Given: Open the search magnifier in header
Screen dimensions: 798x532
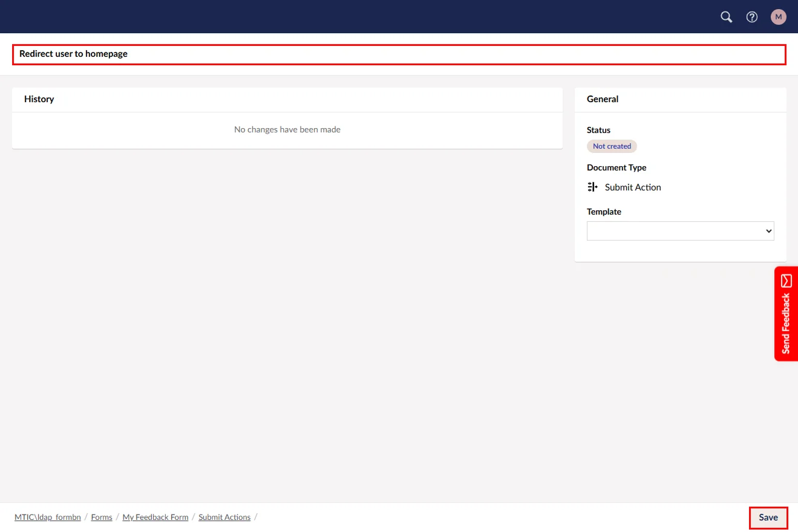Looking at the screenshot, I should click(x=726, y=17).
